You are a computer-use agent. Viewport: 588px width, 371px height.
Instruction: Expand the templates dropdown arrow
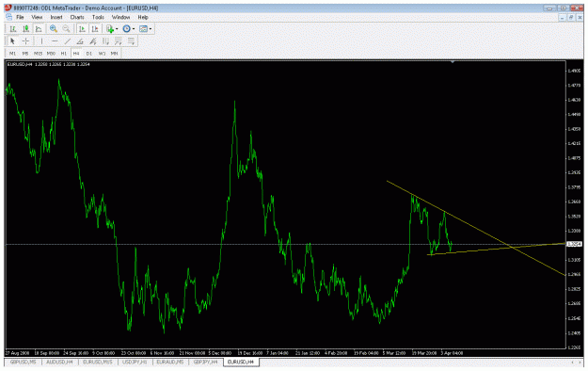click(x=150, y=29)
